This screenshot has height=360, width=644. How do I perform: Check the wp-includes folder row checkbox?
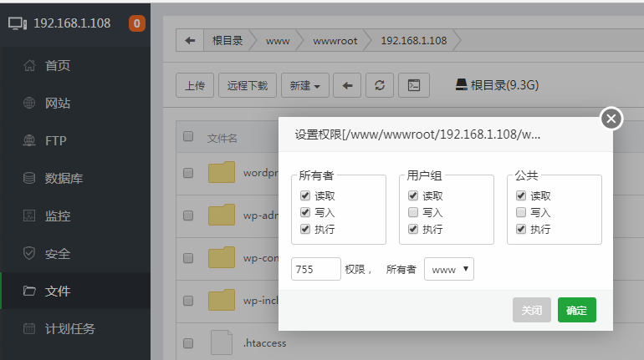coord(188,301)
